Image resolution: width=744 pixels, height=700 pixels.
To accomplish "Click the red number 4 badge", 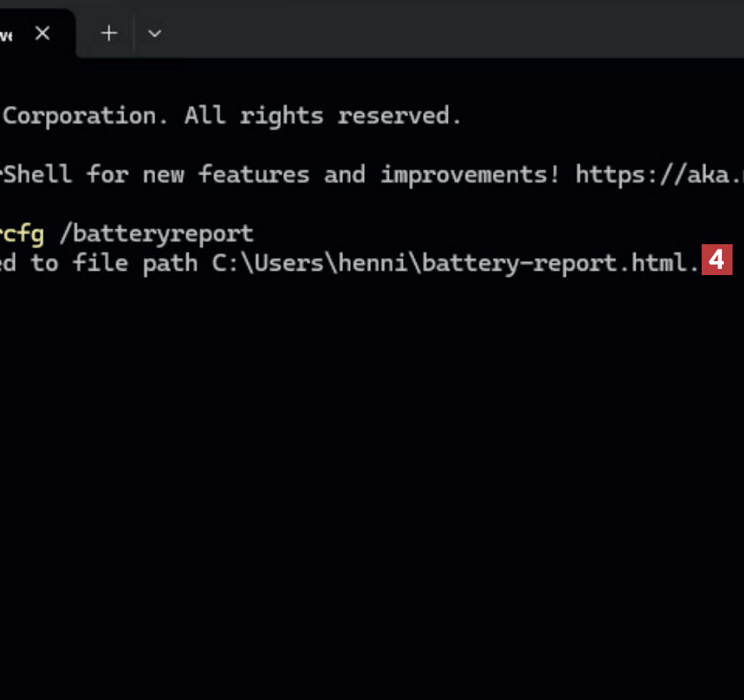I will pyautogui.click(x=718, y=261).
